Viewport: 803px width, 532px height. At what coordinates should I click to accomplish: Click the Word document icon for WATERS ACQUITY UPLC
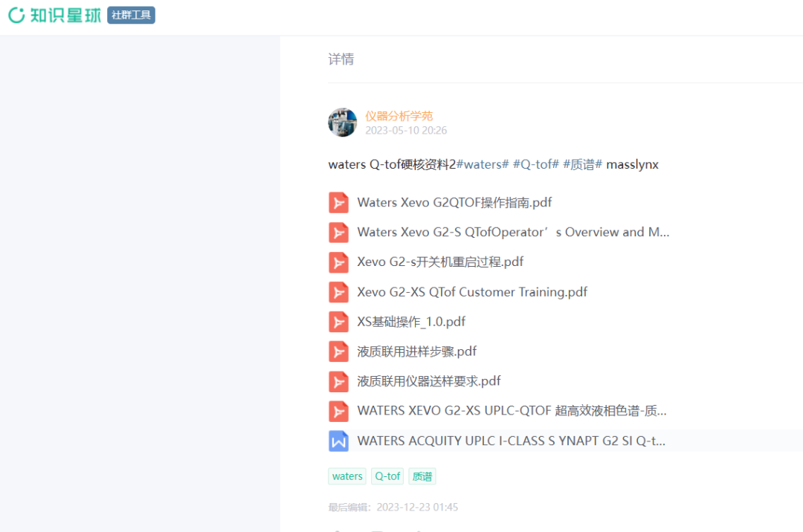[338, 441]
